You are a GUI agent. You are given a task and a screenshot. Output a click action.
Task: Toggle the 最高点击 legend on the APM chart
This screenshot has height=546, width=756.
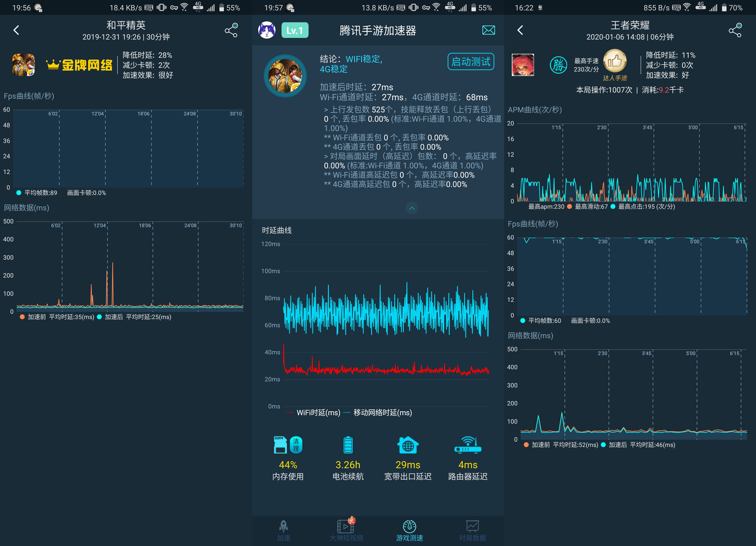(613, 206)
